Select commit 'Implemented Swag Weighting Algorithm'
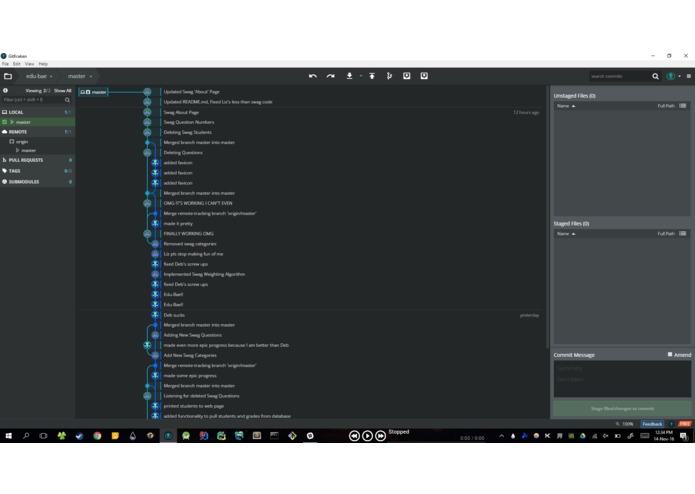The width and height of the screenshot is (695, 494). point(204,274)
